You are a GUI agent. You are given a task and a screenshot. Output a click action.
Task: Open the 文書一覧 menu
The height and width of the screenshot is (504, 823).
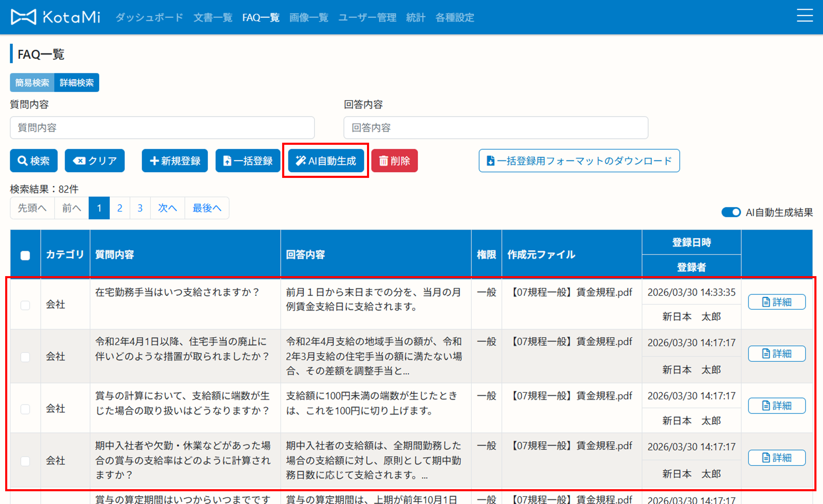(x=213, y=17)
